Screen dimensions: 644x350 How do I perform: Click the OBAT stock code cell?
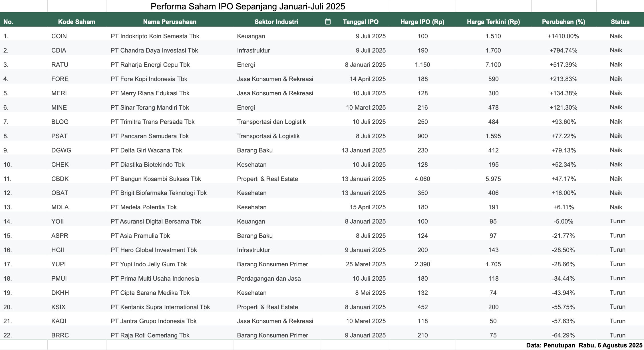coord(60,193)
